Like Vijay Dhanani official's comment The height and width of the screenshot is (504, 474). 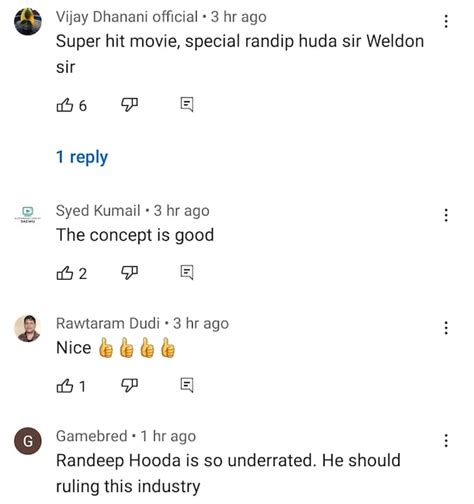tap(65, 105)
